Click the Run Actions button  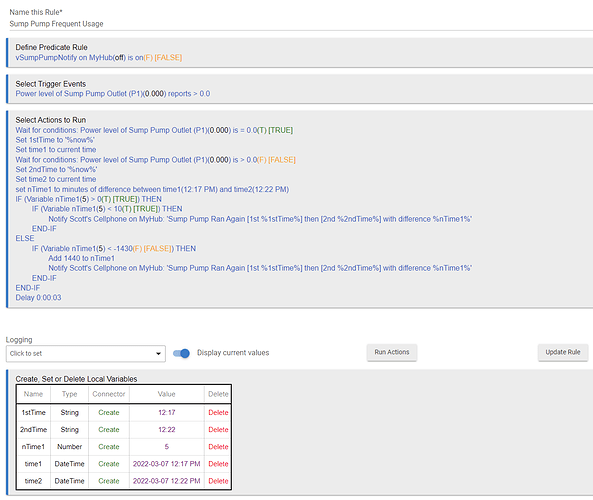[x=392, y=352]
